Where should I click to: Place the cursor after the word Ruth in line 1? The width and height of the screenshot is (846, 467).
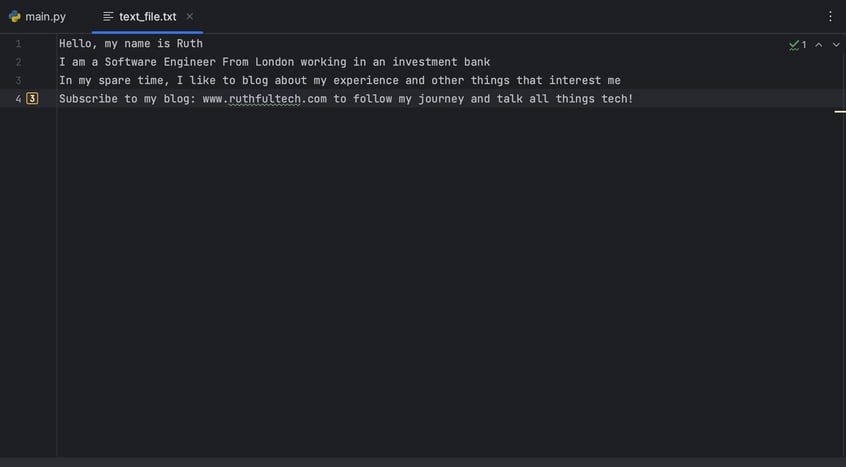pos(203,44)
